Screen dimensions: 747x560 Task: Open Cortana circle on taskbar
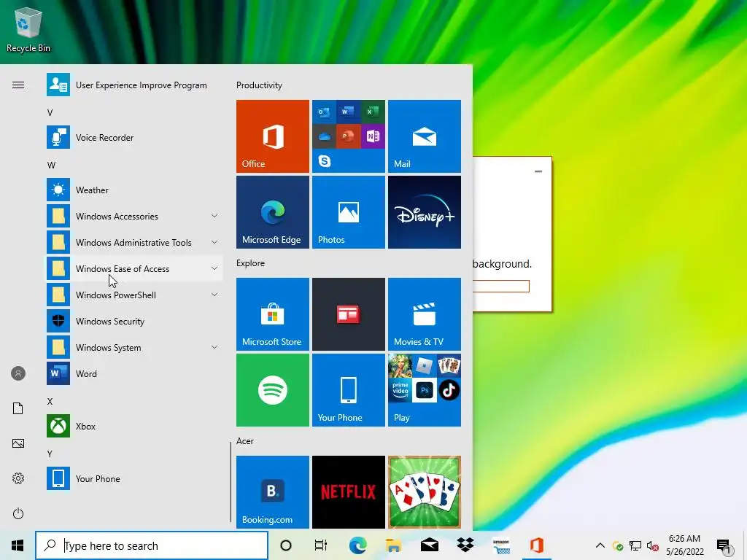[286, 545]
